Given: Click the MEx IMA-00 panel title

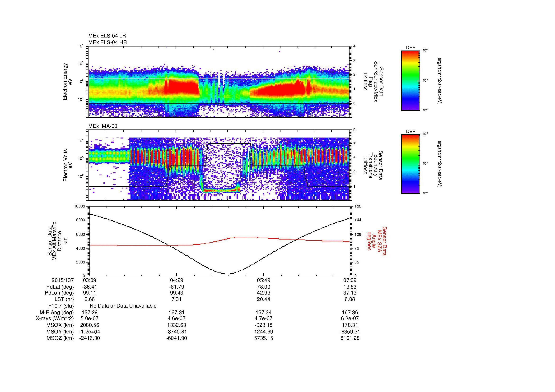Looking at the screenshot, I should [x=103, y=126].
